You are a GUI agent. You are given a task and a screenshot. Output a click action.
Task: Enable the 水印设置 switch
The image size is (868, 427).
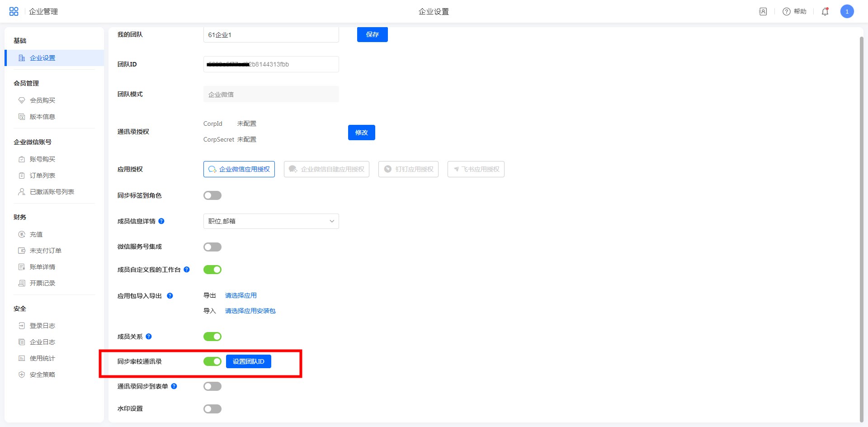click(x=212, y=409)
